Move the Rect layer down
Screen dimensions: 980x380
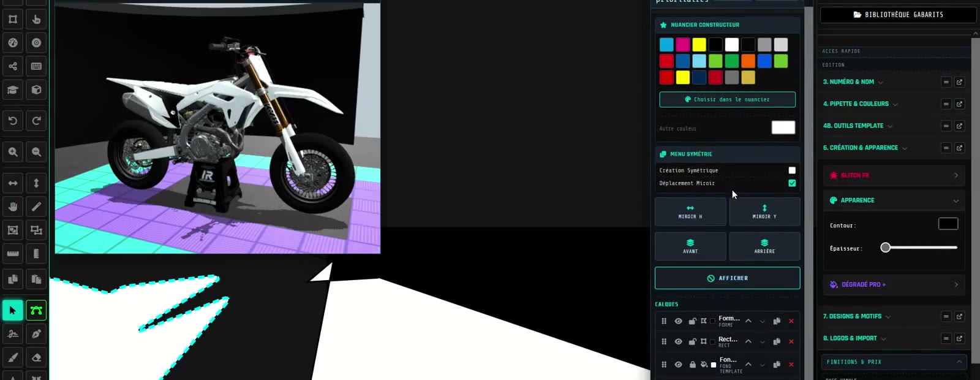coord(763,342)
